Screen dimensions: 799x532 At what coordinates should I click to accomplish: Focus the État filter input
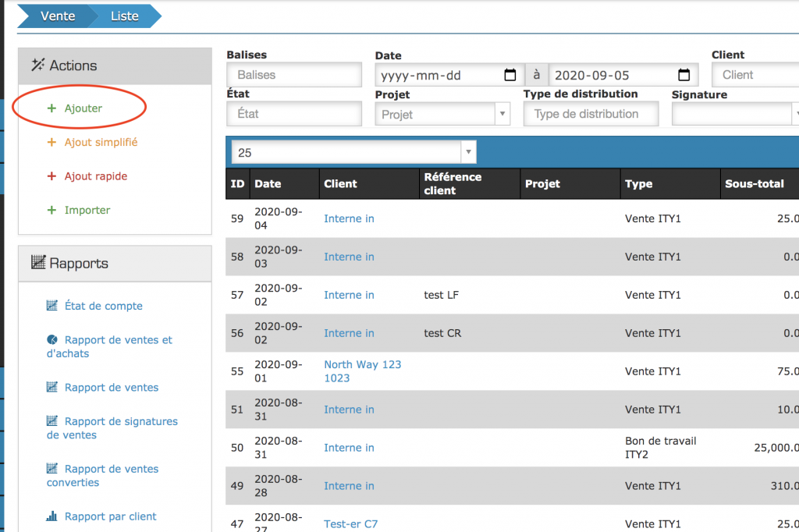(294, 114)
